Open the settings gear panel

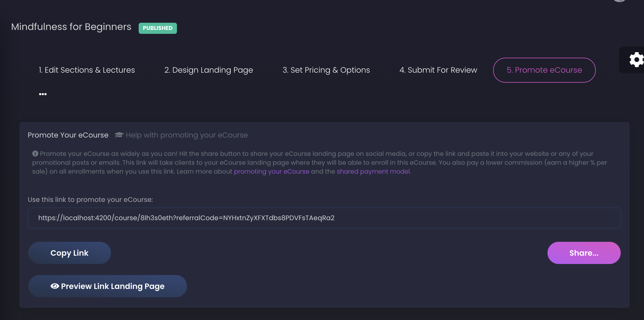tap(636, 60)
